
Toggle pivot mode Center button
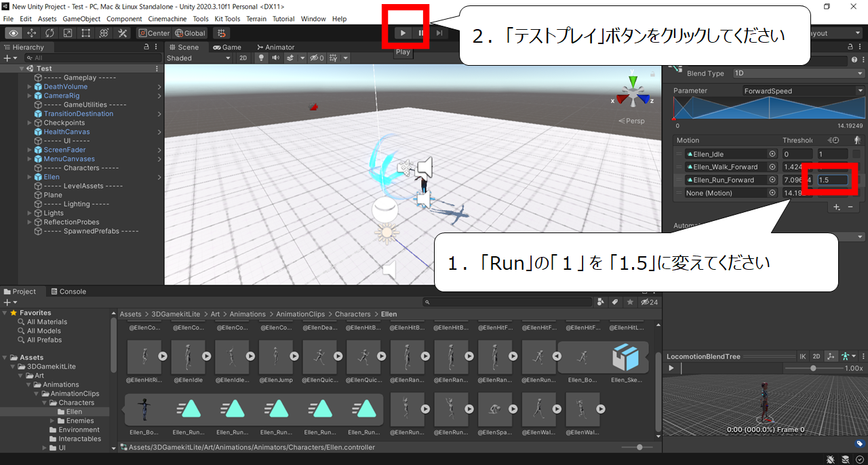tap(154, 33)
